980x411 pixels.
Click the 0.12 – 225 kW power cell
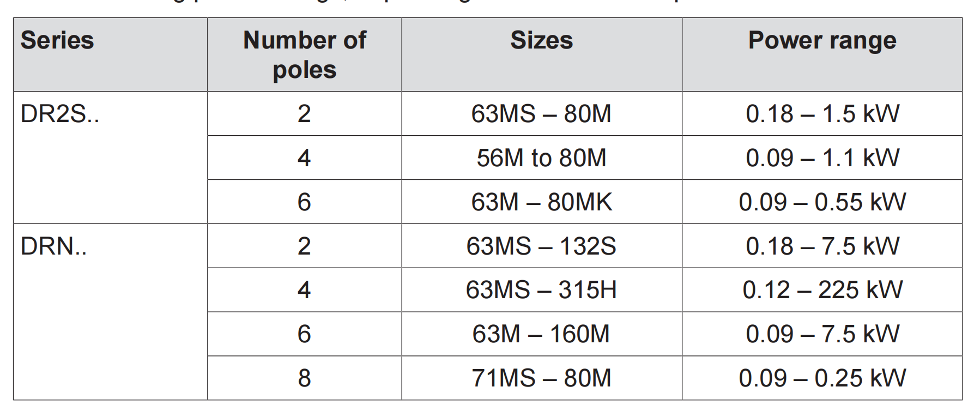(822, 290)
